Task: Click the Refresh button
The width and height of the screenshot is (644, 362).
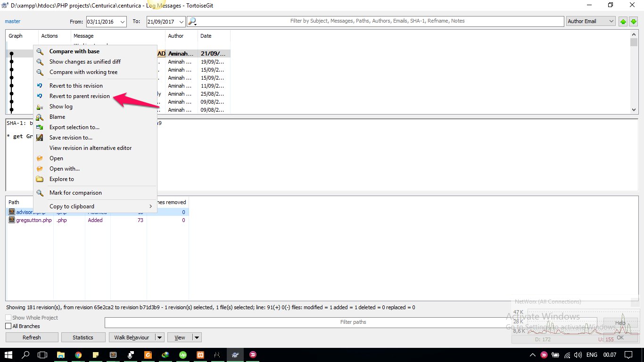Action: 32,337
